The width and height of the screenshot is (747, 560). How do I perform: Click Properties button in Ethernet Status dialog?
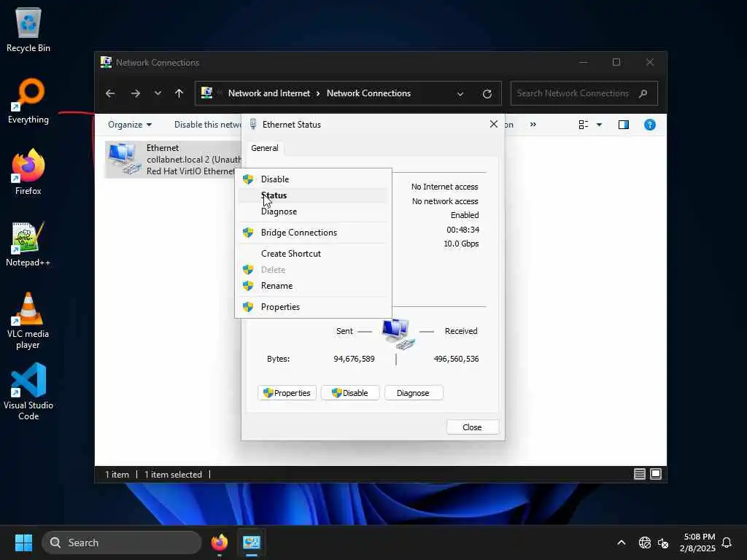tap(287, 393)
